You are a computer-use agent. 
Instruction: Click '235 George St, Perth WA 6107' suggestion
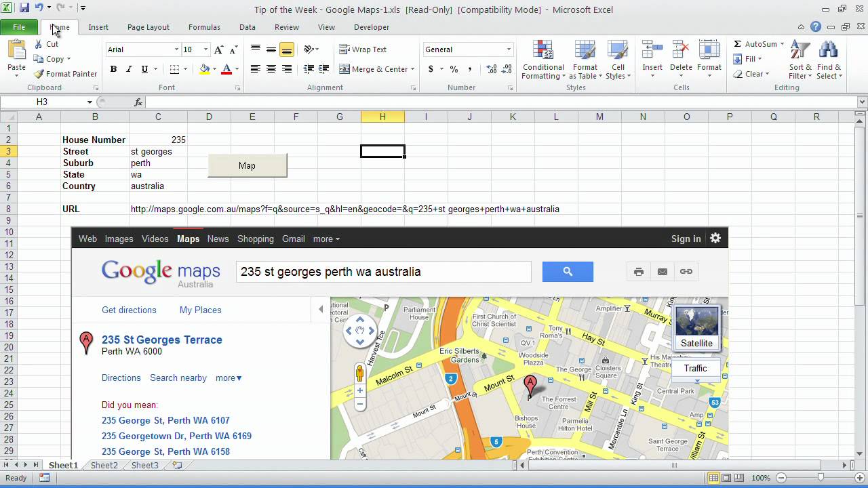pyautogui.click(x=165, y=420)
